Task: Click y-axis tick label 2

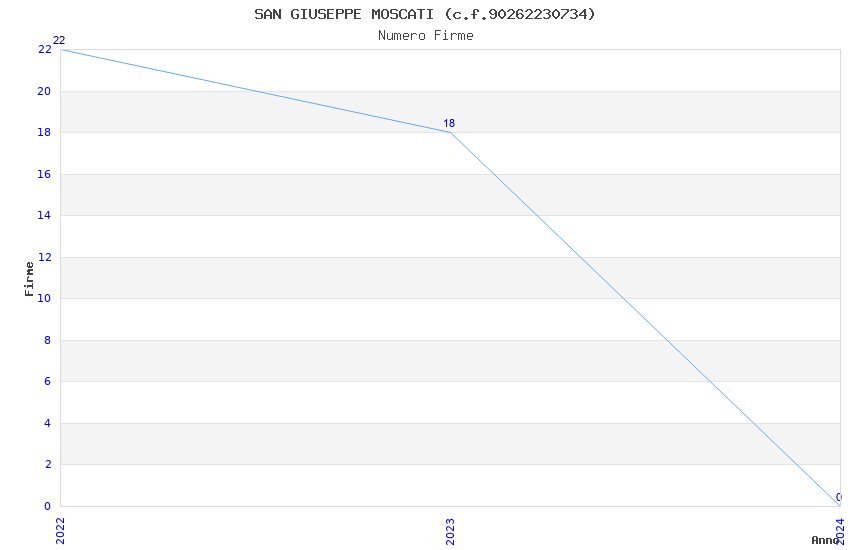Action: point(48,464)
